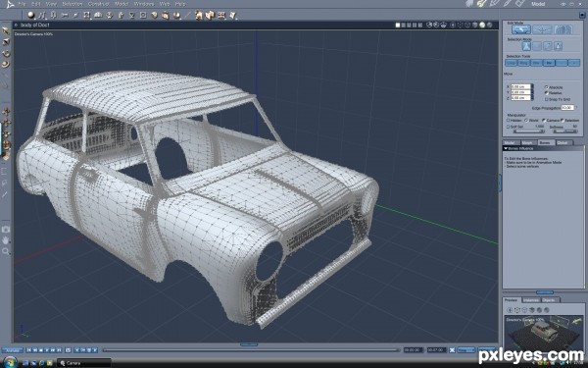Open the Storyboard room pencil icon
Screen dimensions: 588x368
coord(495,3)
